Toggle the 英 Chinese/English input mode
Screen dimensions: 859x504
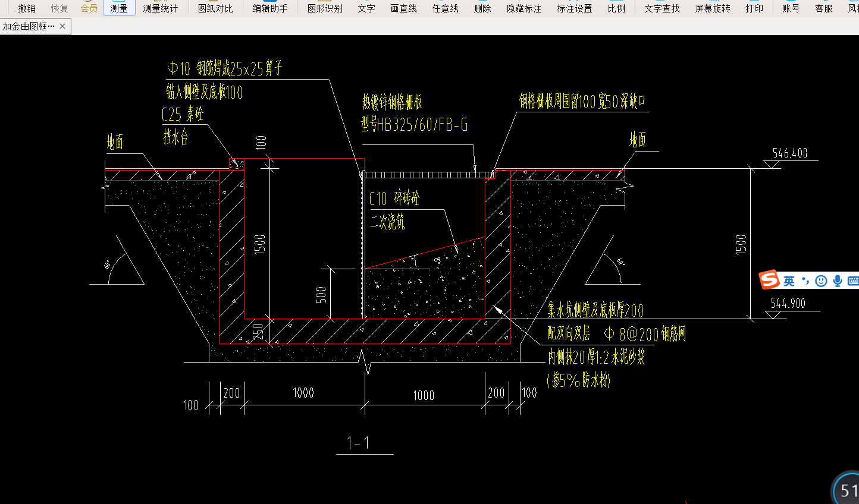pyautogui.click(x=789, y=281)
